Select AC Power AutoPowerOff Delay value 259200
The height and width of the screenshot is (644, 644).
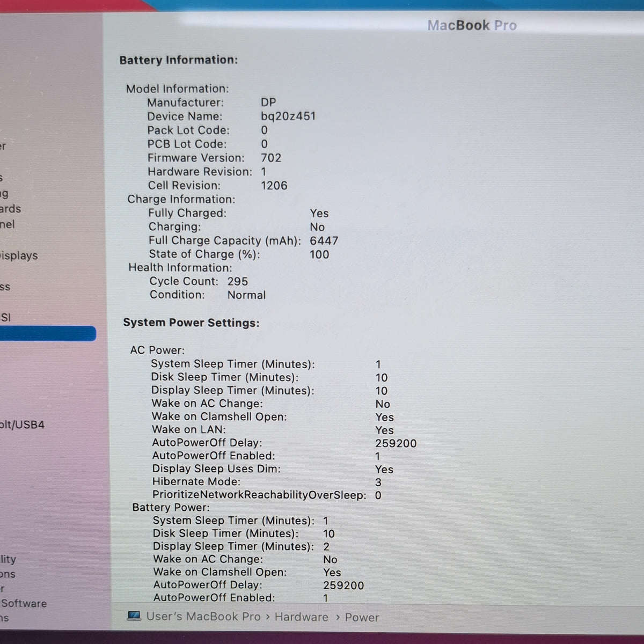(x=396, y=443)
